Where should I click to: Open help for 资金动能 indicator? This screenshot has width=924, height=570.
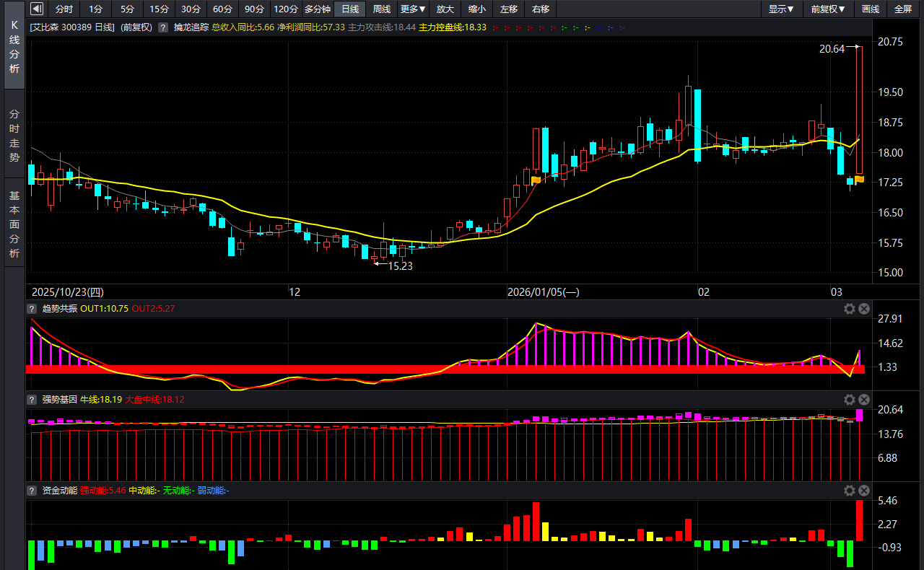coord(32,491)
